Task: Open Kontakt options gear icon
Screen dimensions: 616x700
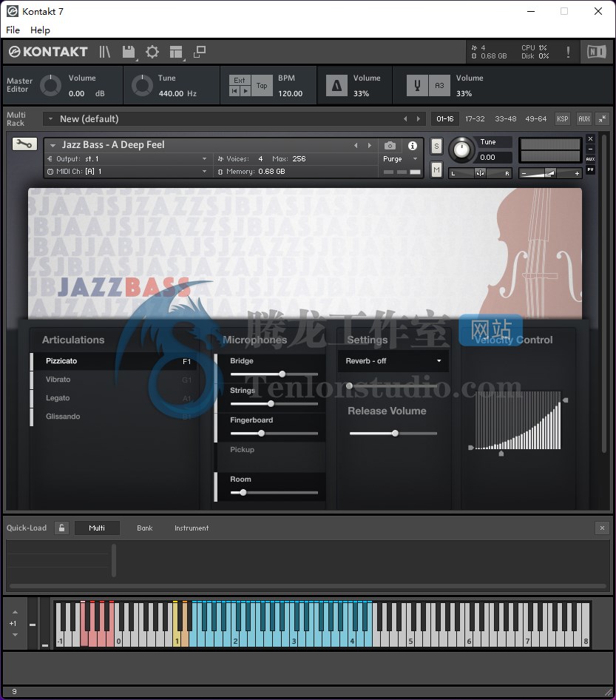Action: tap(152, 52)
